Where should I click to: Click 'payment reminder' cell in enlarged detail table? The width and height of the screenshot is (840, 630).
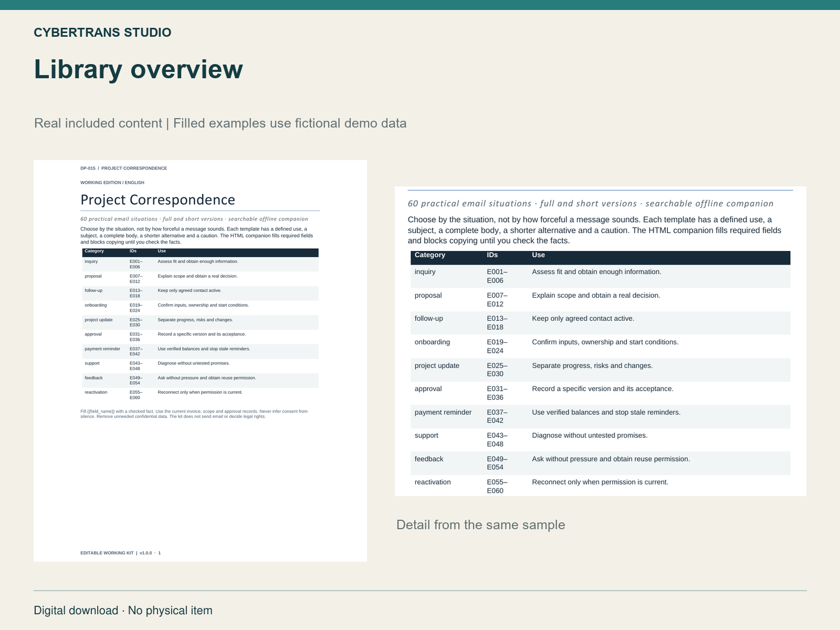pos(443,413)
